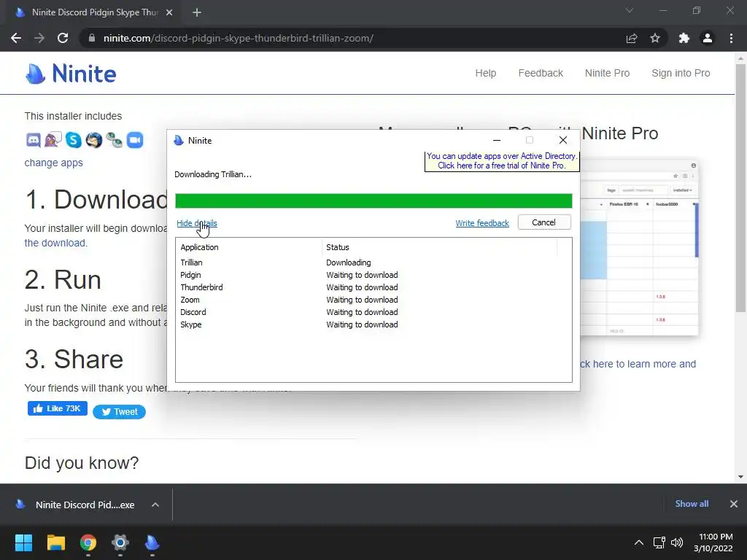Show hidden system tray icons

[x=639, y=542]
